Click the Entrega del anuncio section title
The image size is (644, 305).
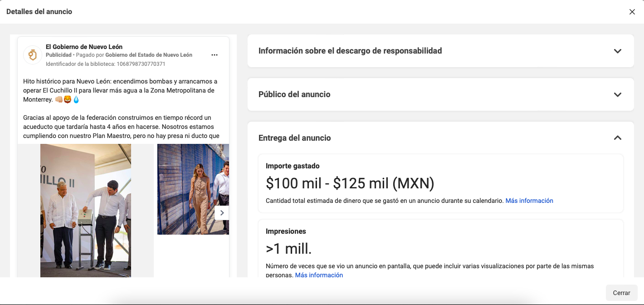[294, 138]
